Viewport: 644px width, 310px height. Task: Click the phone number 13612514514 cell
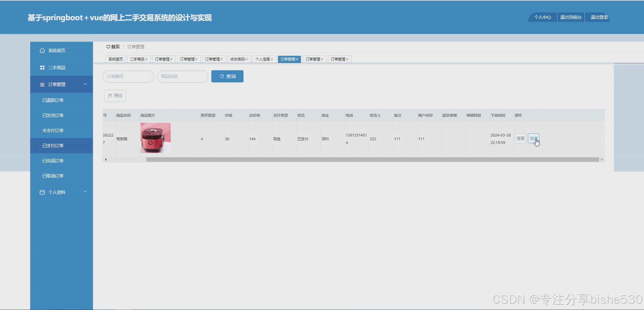[356, 139]
